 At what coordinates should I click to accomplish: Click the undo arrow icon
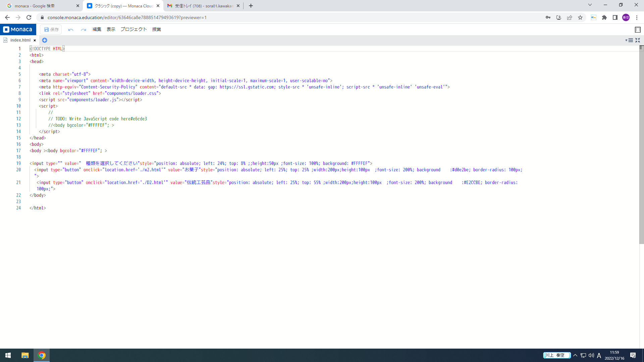(71, 29)
